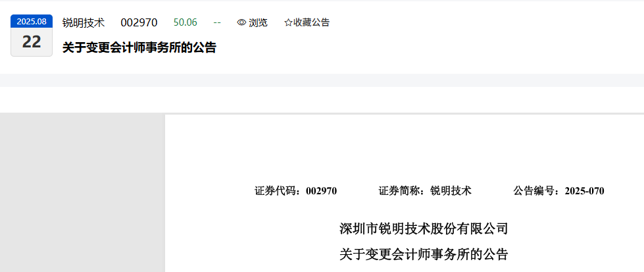Click the eye icon beside 浏览

pyautogui.click(x=241, y=22)
